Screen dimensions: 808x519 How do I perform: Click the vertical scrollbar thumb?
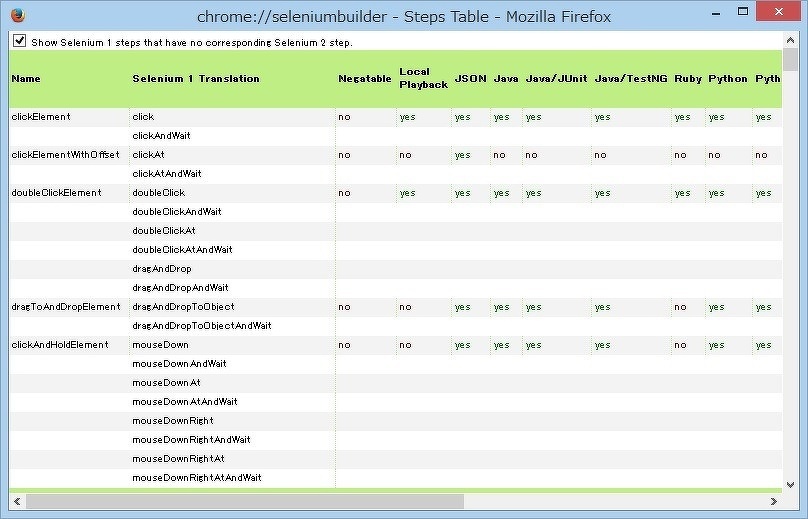790,60
